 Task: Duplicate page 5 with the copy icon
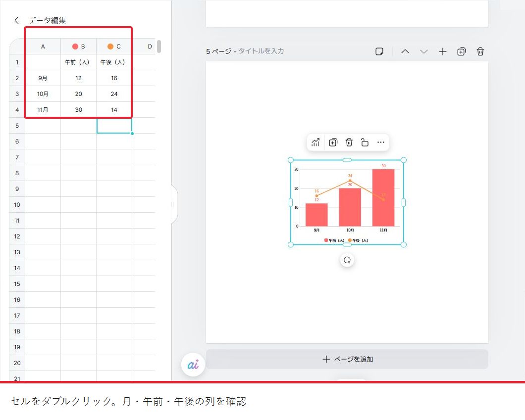[462, 51]
